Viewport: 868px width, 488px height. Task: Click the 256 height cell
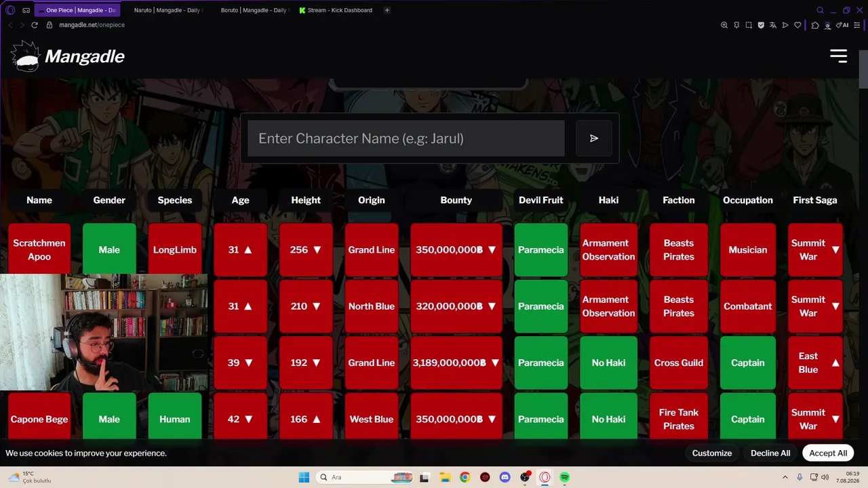(x=306, y=249)
